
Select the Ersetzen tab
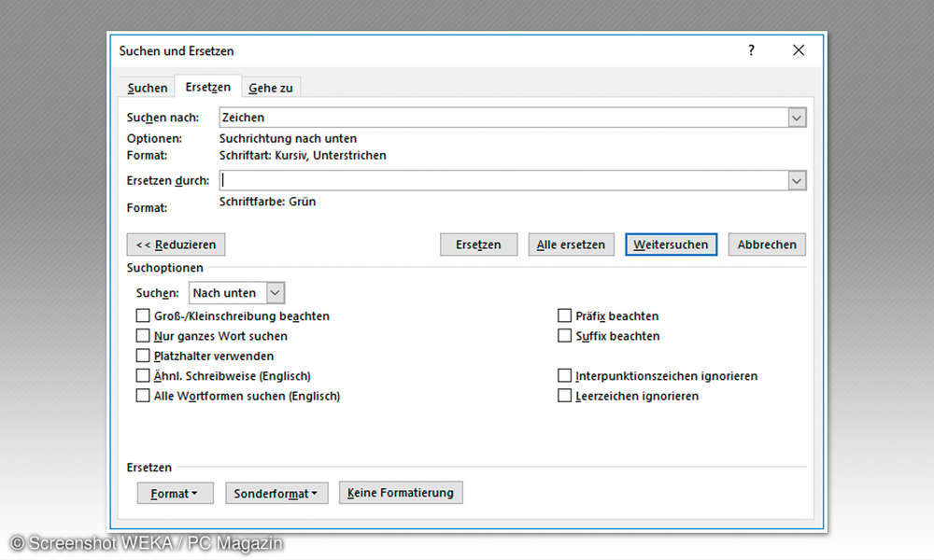(207, 87)
